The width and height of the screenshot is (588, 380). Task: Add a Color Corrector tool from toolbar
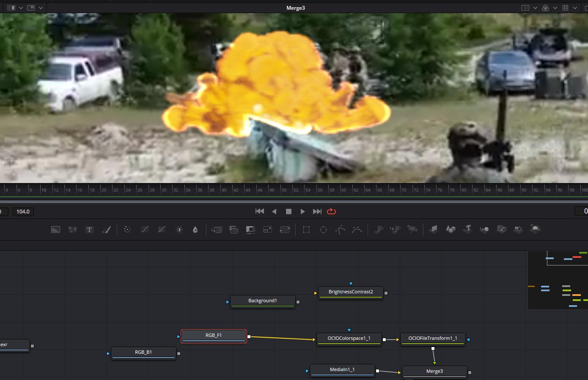pos(145,230)
